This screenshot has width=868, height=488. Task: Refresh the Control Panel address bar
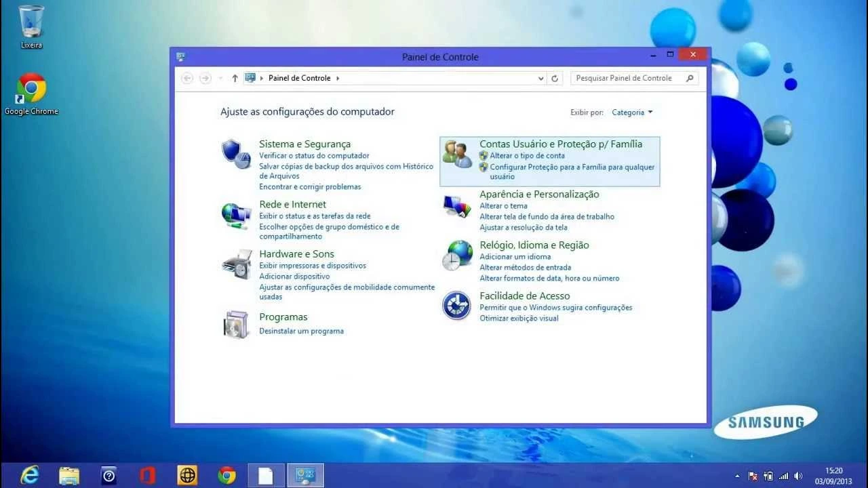click(555, 79)
